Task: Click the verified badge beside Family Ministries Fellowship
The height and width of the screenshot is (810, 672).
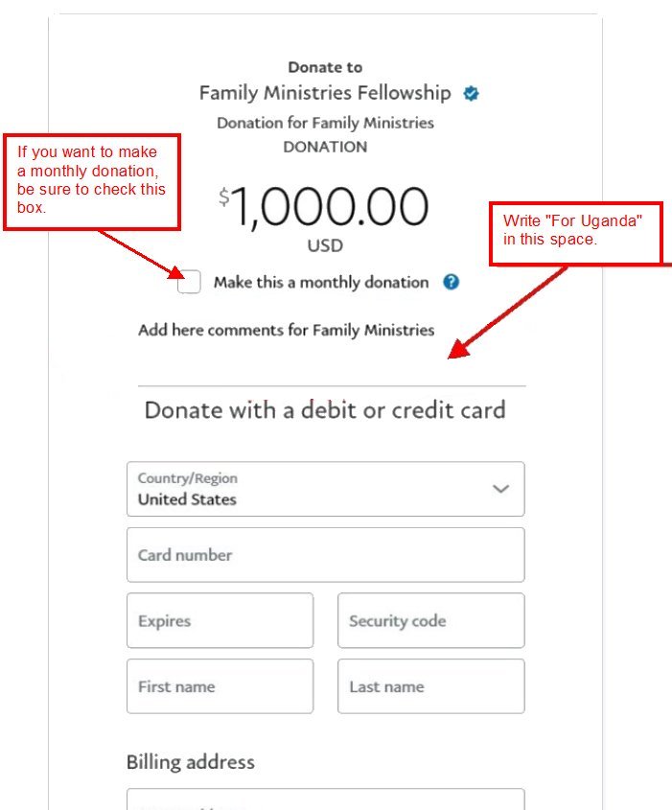Action: coord(471,94)
